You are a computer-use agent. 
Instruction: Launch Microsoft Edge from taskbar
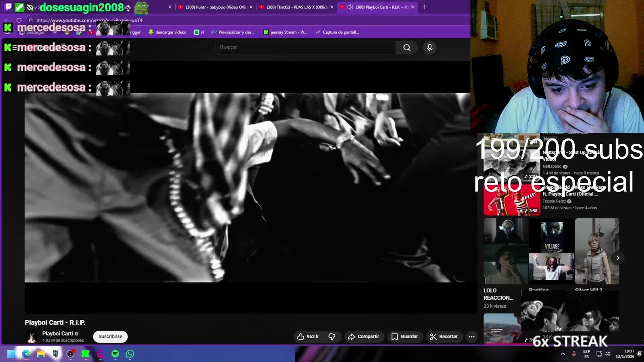(26, 354)
